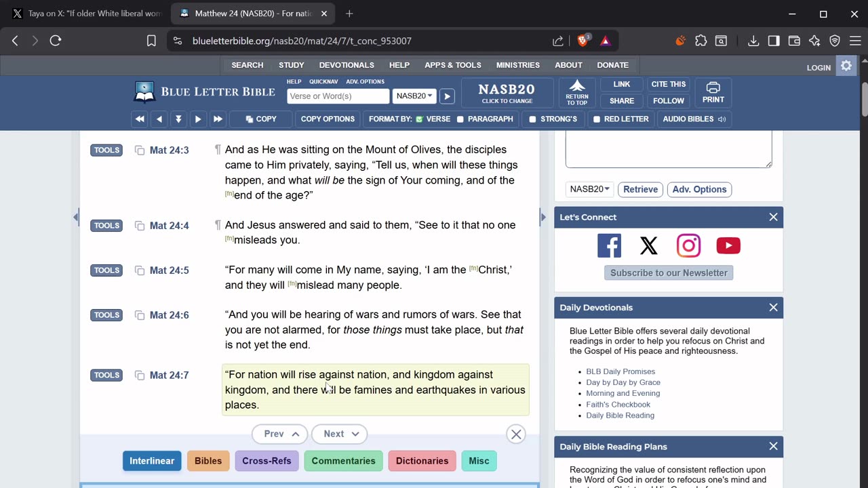Viewport: 868px width, 488px height.
Task: Select the Interlinear tab
Action: (x=152, y=461)
